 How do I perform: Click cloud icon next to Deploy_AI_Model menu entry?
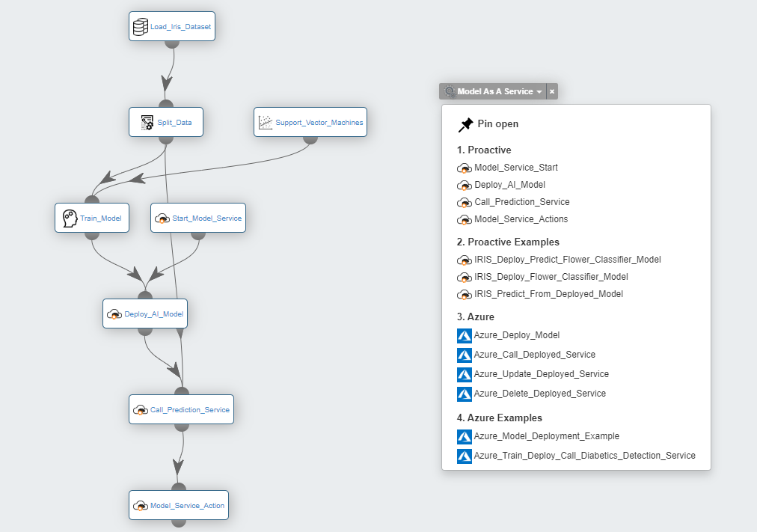[x=465, y=186]
